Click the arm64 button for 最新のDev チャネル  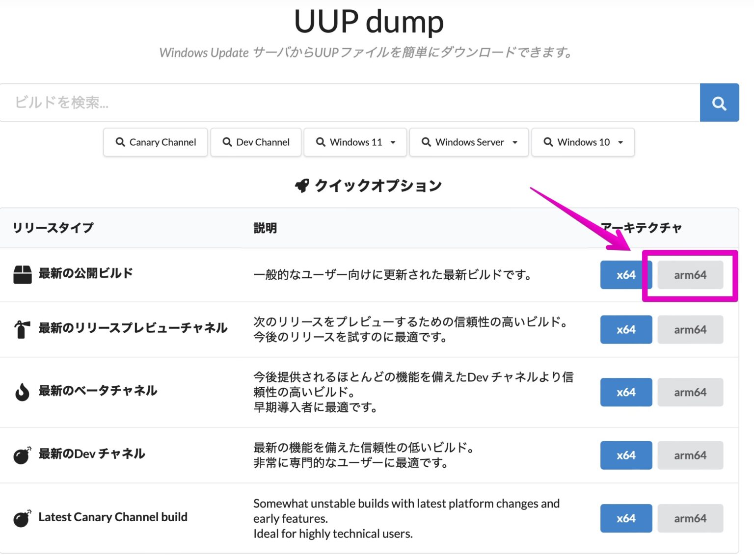click(690, 455)
